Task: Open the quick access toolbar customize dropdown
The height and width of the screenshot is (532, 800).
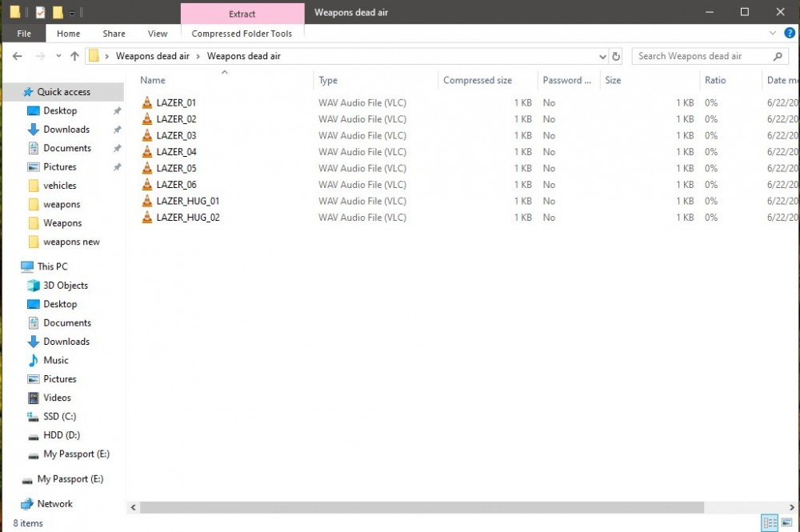Action: click(70, 12)
